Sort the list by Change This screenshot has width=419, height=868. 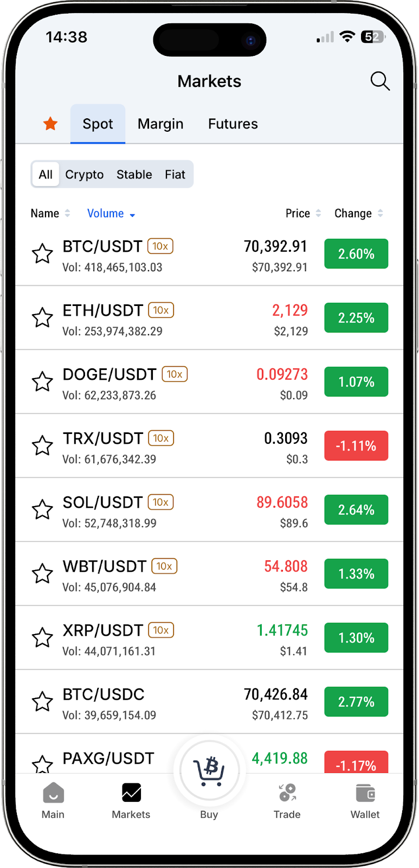[x=358, y=214]
